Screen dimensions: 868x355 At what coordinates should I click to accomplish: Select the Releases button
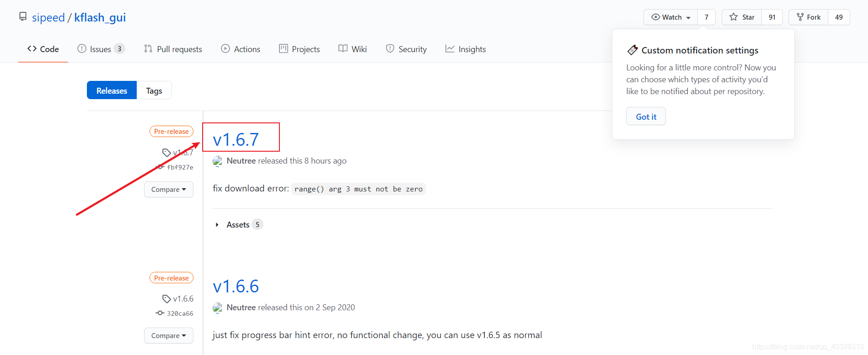click(x=112, y=90)
